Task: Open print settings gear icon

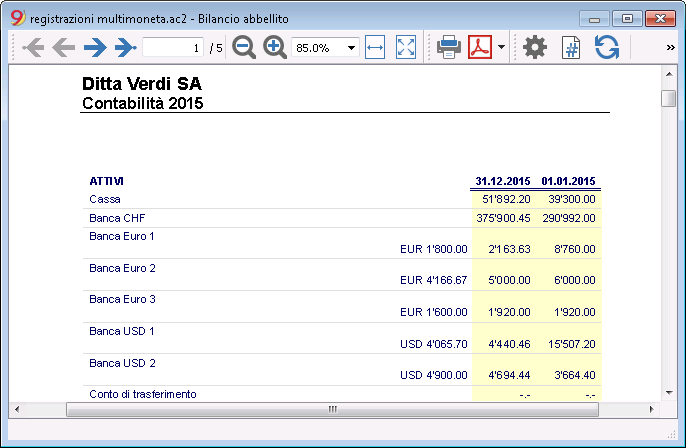Action: coord(535,47)
